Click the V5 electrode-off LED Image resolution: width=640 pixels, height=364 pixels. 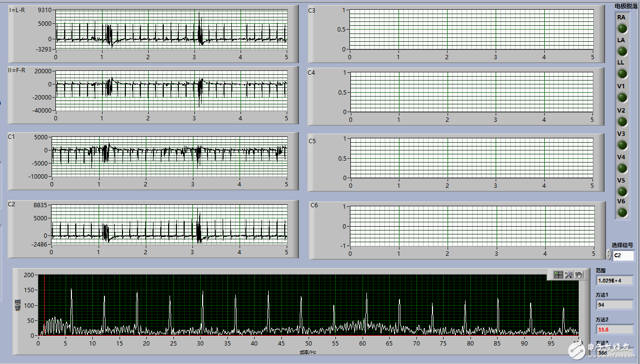pos(622,191)
